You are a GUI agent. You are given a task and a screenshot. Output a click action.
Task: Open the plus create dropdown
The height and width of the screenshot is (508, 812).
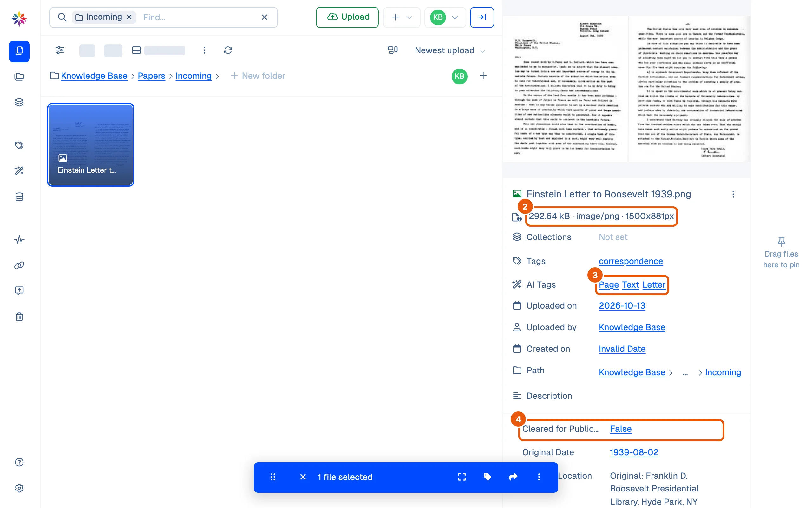(402, 17)
